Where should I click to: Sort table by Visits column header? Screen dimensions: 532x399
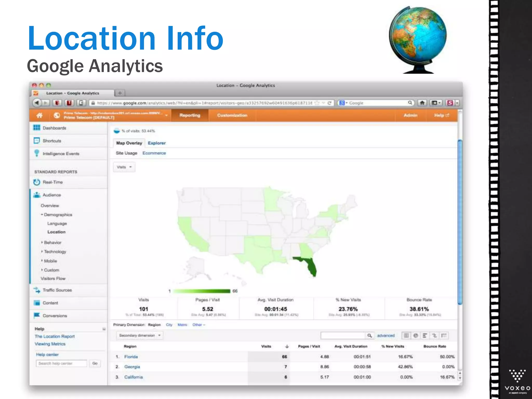(266, 346)
